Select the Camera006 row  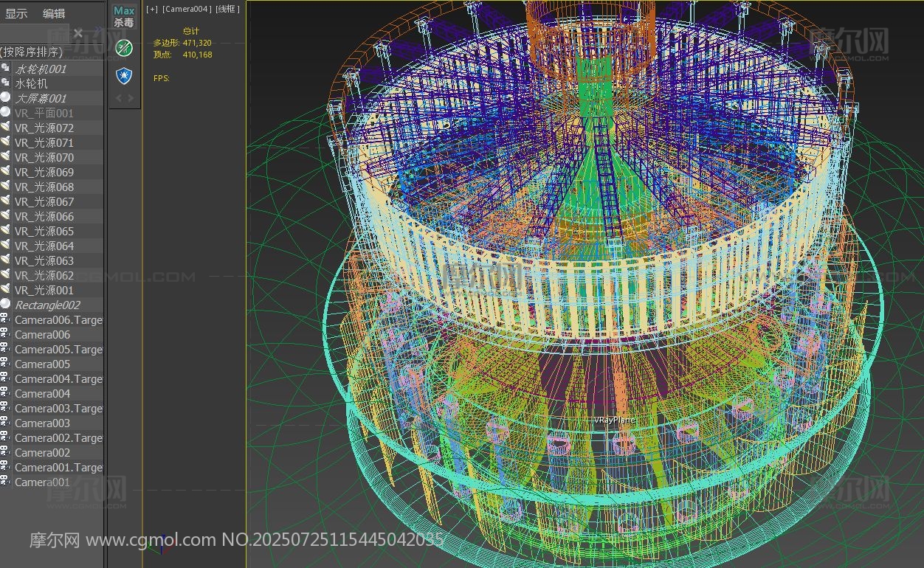click(x=52, y=334)
